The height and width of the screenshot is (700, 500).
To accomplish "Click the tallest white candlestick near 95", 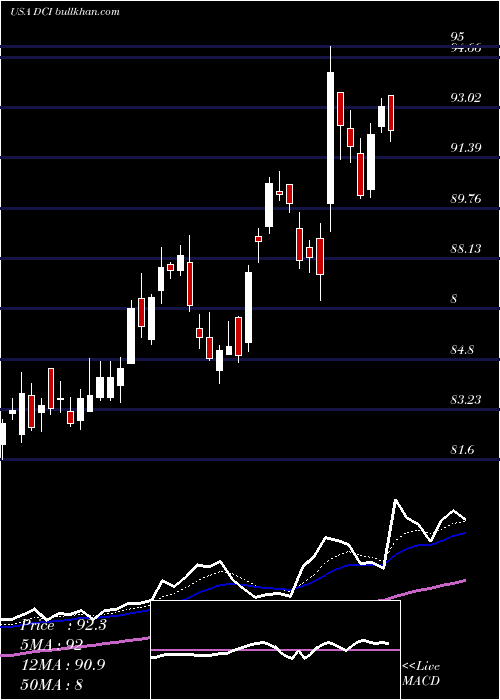I will coord(330,138).
